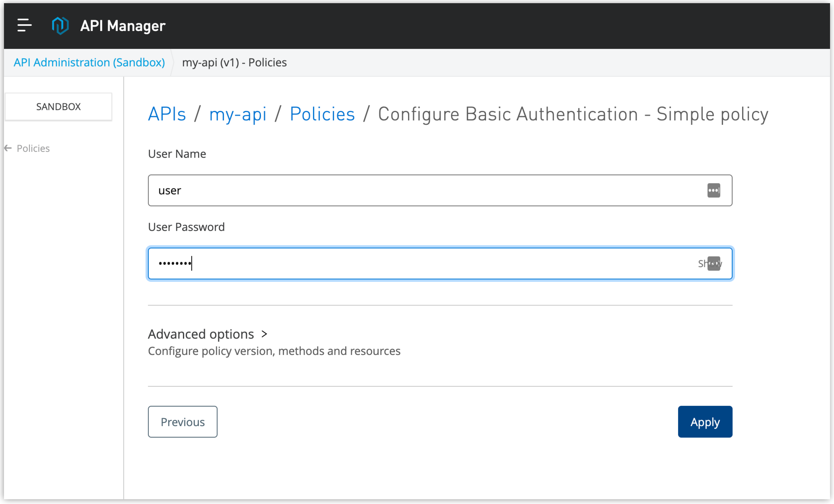Click the Apply button
The image size is (834, 504).
pyautogui.click(x=705, y=422)
